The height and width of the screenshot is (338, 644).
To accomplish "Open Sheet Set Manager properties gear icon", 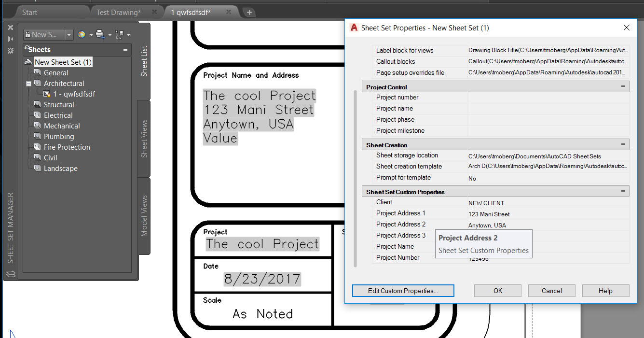I will point(10,50).
